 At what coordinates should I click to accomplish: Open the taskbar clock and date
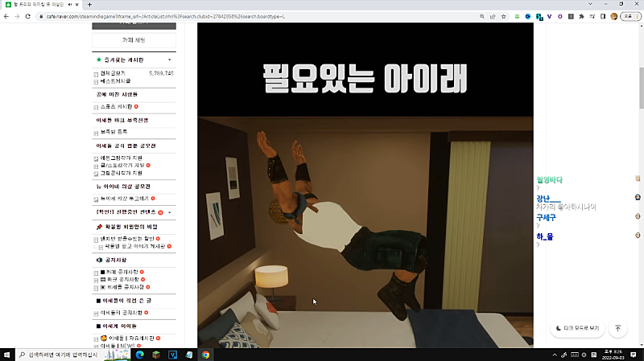[613, 355]
